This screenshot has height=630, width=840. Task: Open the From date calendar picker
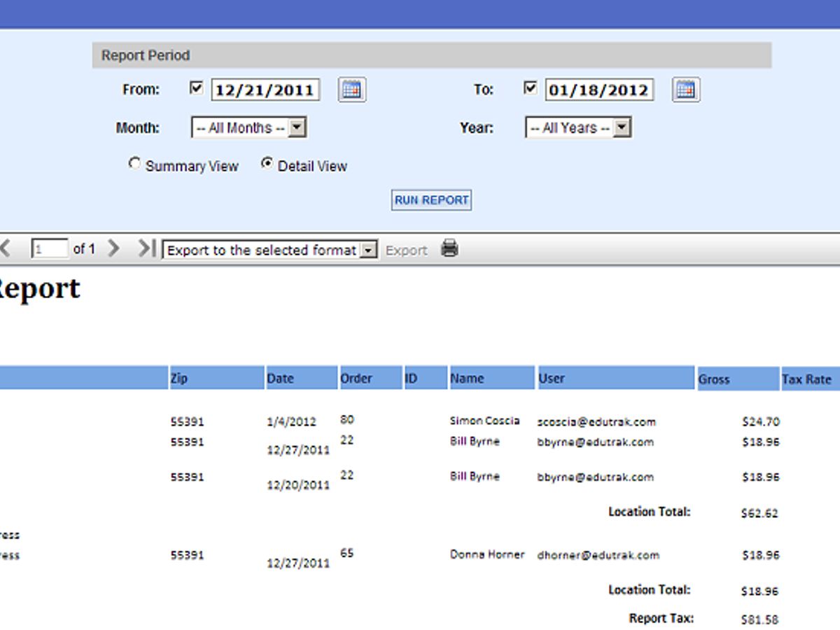(351, 89)
